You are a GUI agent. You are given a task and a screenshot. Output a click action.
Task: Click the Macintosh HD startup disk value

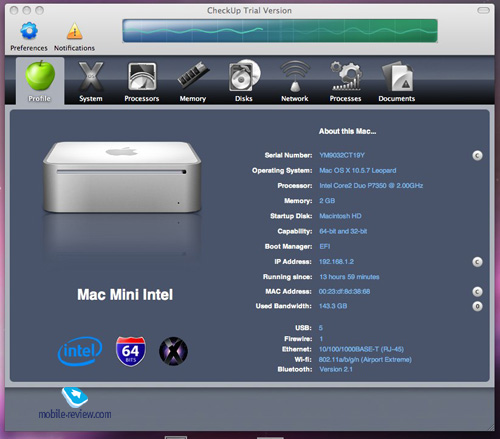pos(340,216)
